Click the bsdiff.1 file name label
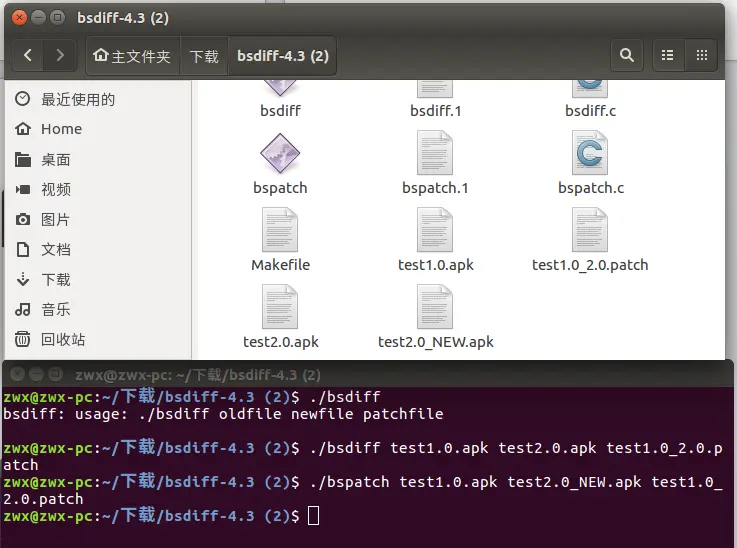Screen dimensions: 737x548 (435, 111)
